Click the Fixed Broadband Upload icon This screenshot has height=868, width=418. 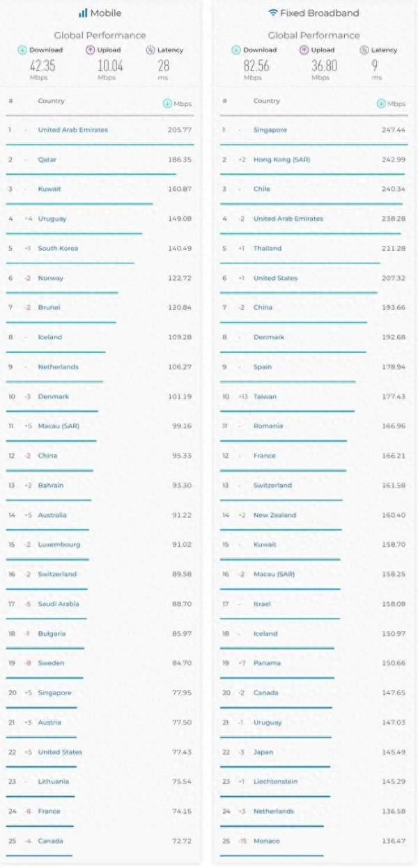click(304, 50)
